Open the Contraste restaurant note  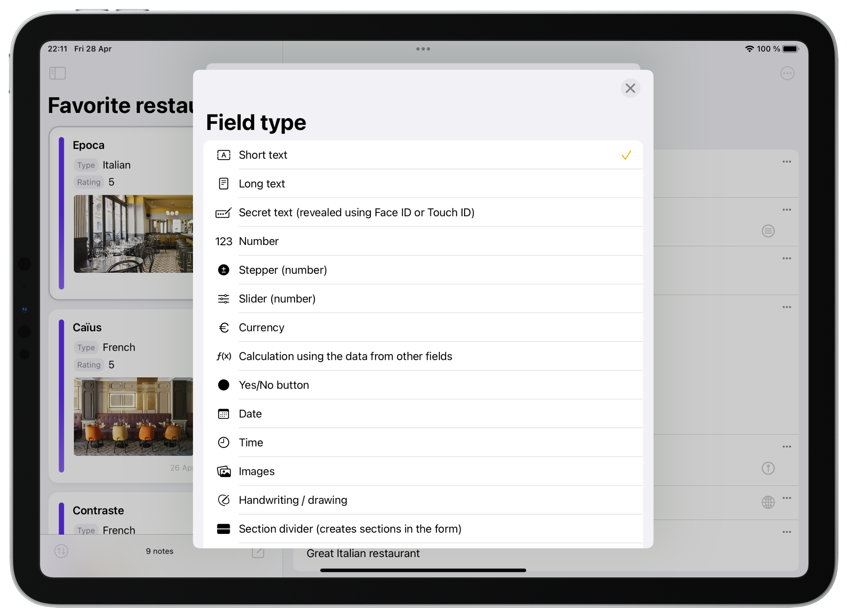(x=121, y=513)
